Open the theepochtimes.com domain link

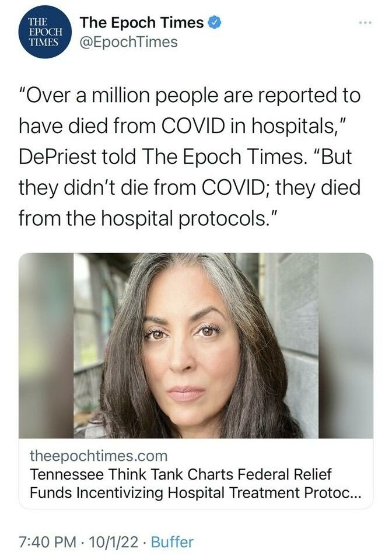tap(98, 456)
